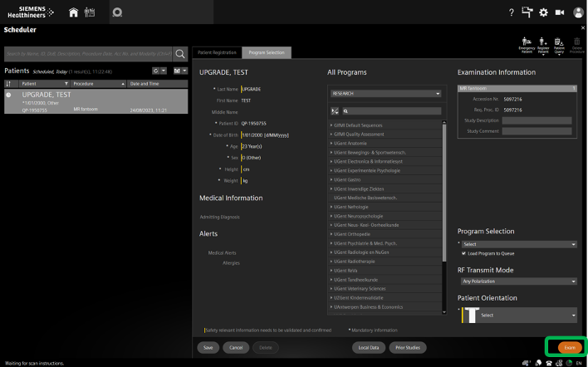Click the Study Description input field
The width and height of the screenshot is (588, 367).
537,120
